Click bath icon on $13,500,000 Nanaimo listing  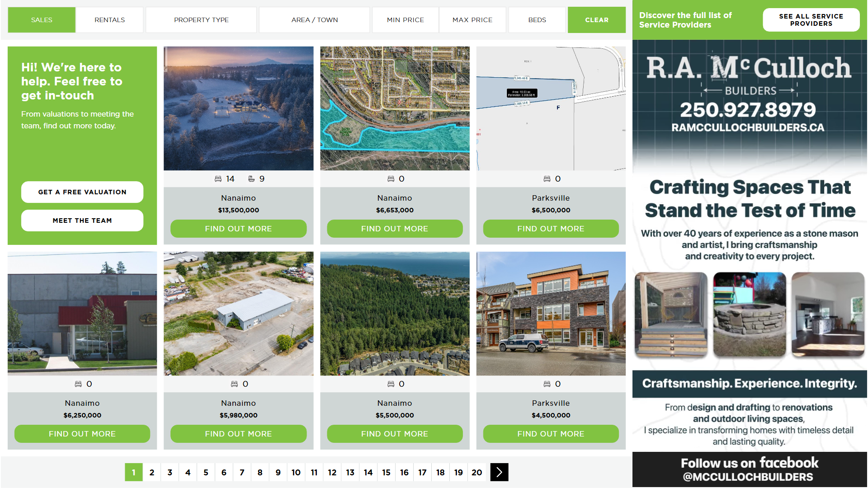tap(251, 179)
